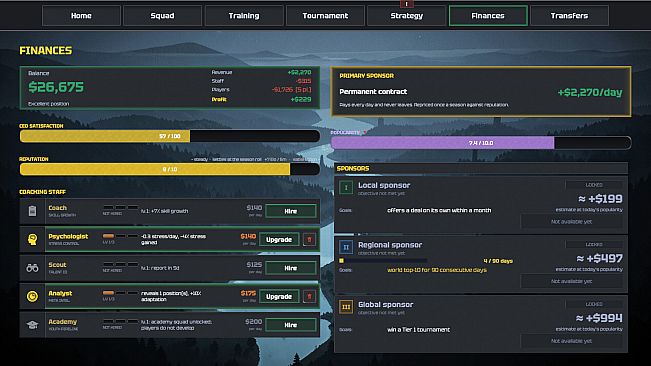Fire the Analyst with the trash icon
Image resolution: width=651 pixels, height=366 pixels.
point(309,296)
